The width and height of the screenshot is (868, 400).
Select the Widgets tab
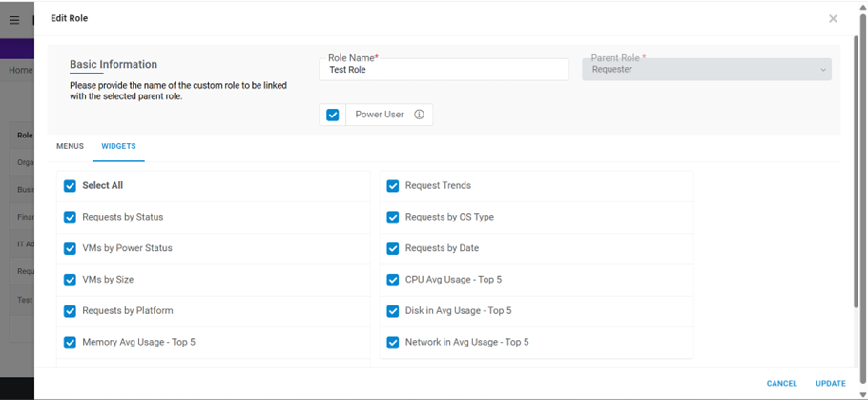(x=118, y=146)
